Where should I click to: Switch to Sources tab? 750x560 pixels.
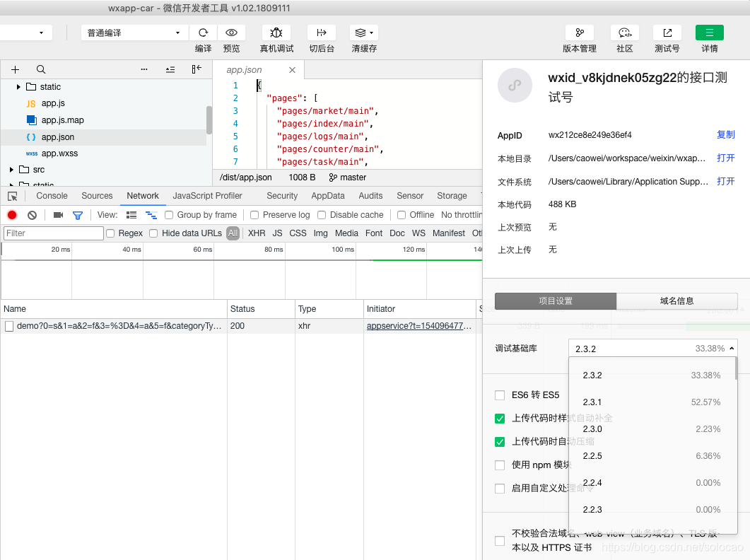pyautogui.click(x=97, y=196)
